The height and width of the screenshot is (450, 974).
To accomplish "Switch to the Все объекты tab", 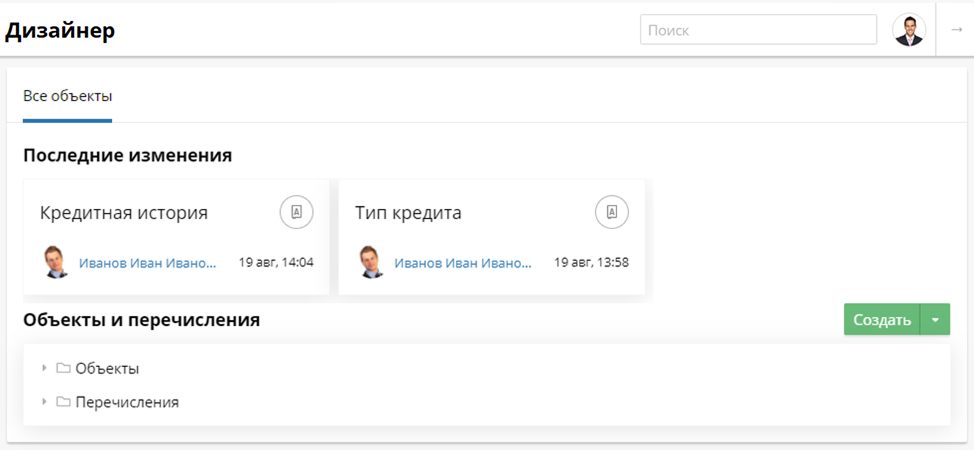I will coord(67,97).
